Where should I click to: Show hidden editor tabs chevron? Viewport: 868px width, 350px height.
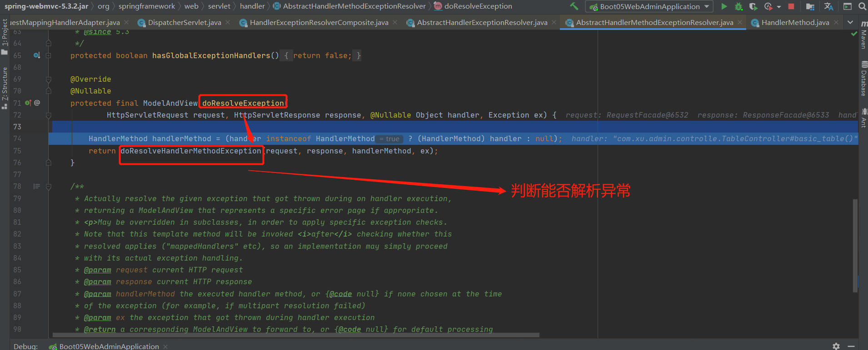click(850, 22)
